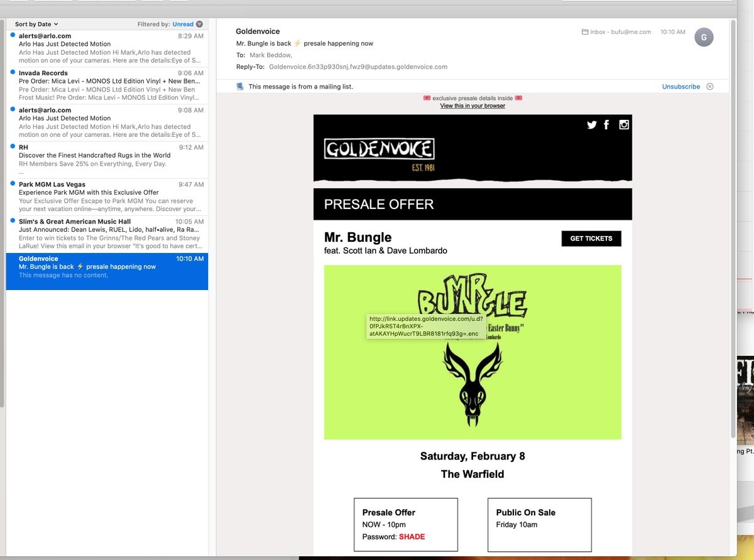Click the Unsubscribe link
This screenshot has width=754, height=560.
[x=681, y=87]
